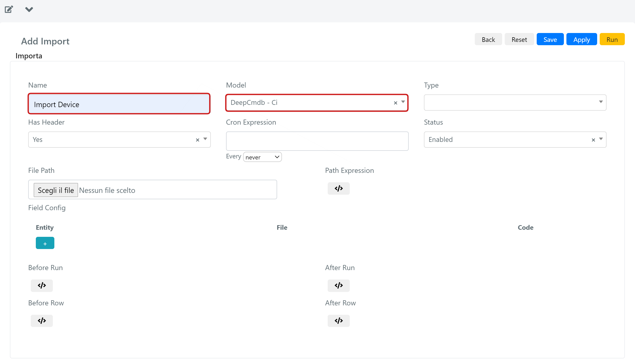Click the Type field label

431,85
